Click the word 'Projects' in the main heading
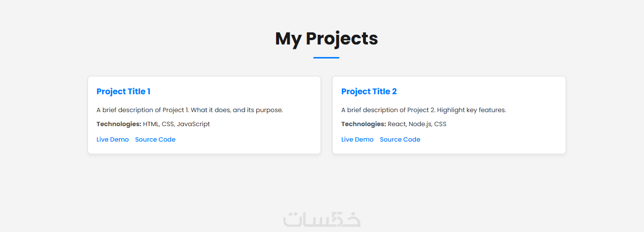 click(342, 39)
